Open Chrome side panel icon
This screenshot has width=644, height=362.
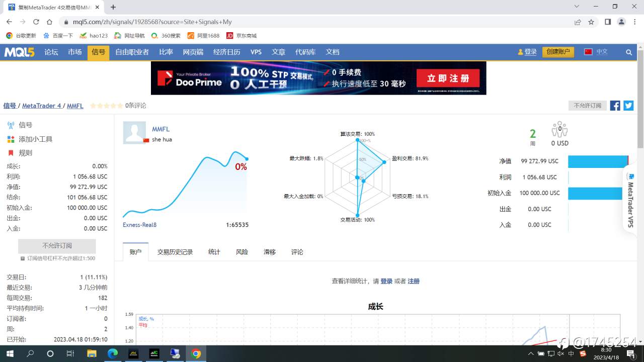pyautogui.click(x=608, y=22)
